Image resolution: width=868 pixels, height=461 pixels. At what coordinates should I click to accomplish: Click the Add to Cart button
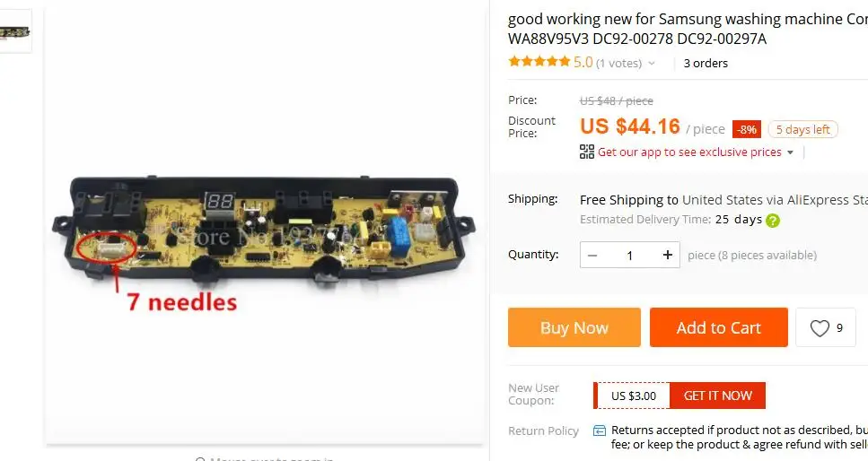(718, 327)
